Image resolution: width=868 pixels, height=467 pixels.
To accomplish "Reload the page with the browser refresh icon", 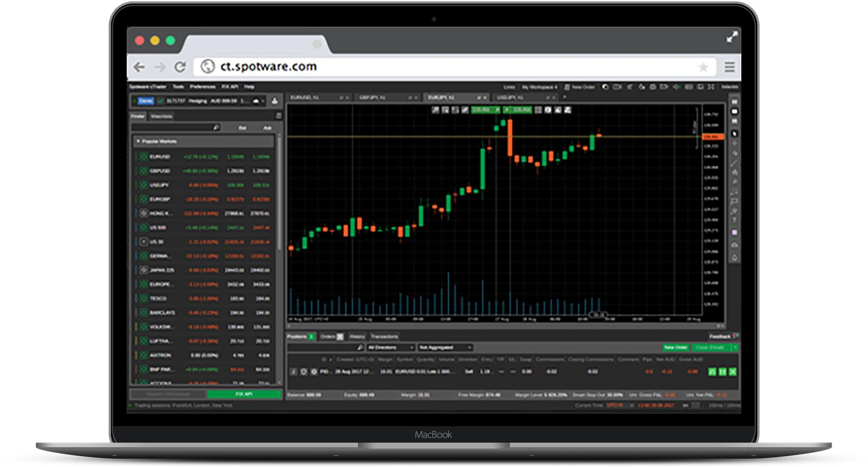I will click(x=180, y=67).
